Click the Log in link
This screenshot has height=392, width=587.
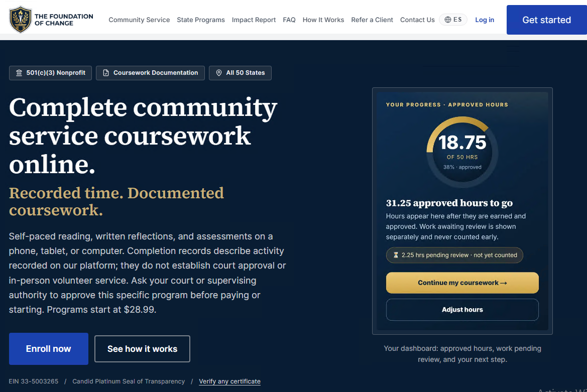tap(485, 20)
